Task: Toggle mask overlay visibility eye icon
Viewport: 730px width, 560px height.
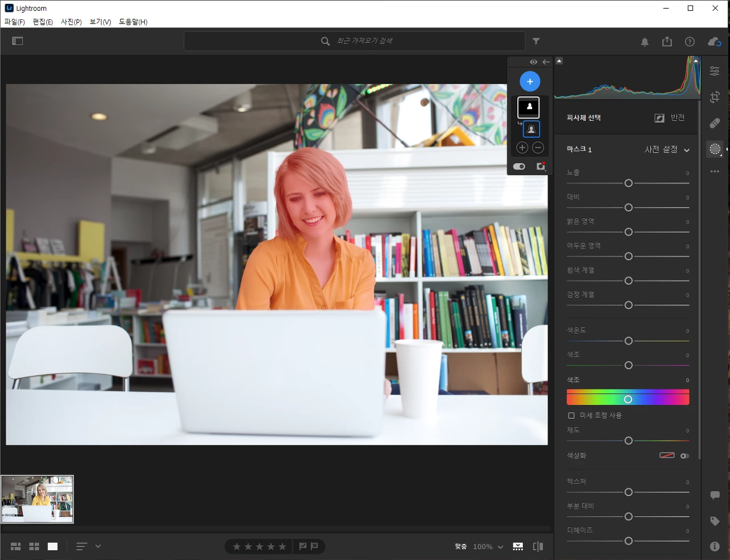Action: click(x=533, y=62)
